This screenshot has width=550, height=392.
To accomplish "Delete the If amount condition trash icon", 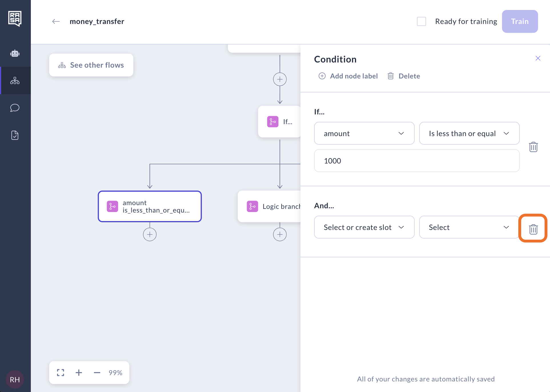I will point(533,147).
